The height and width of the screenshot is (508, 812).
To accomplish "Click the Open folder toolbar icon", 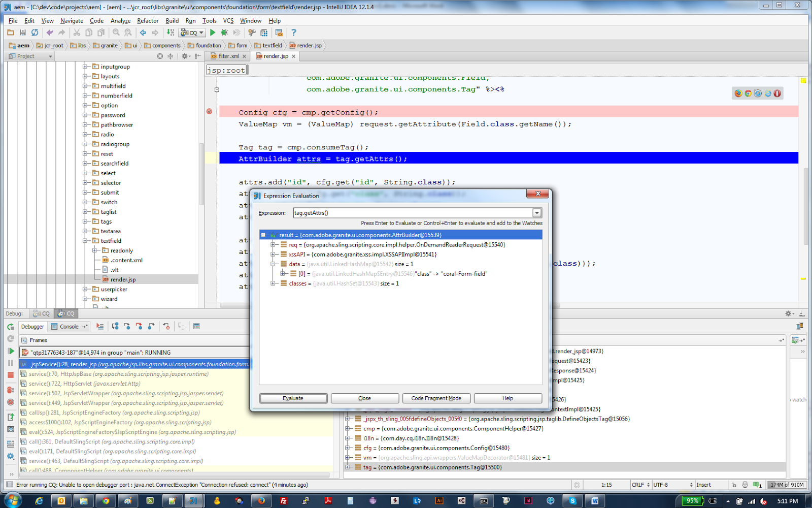I will click(x=11, y=33).
